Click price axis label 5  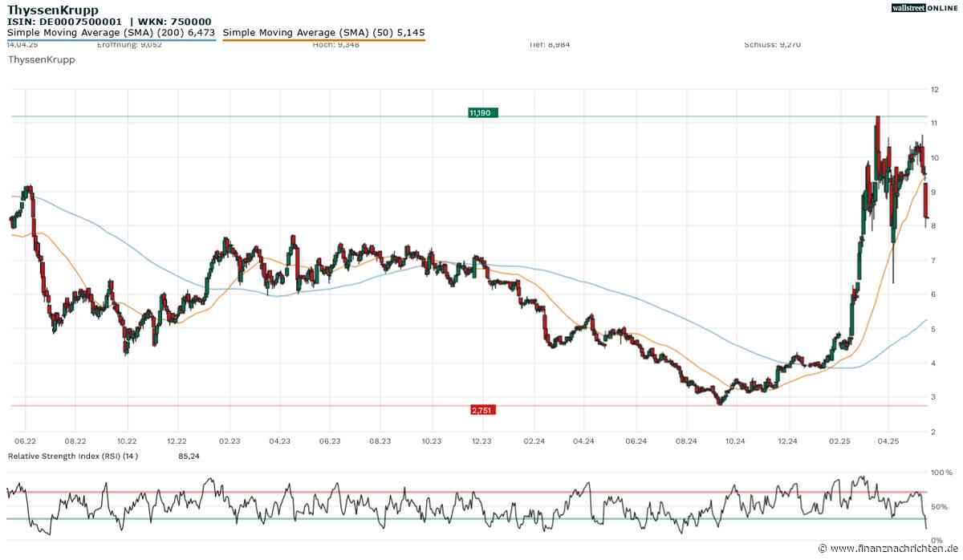(x=933, y=329)
